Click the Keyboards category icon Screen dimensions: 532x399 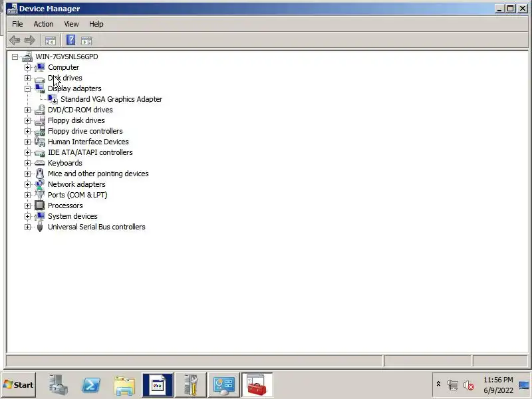click(x=40, y=163)
